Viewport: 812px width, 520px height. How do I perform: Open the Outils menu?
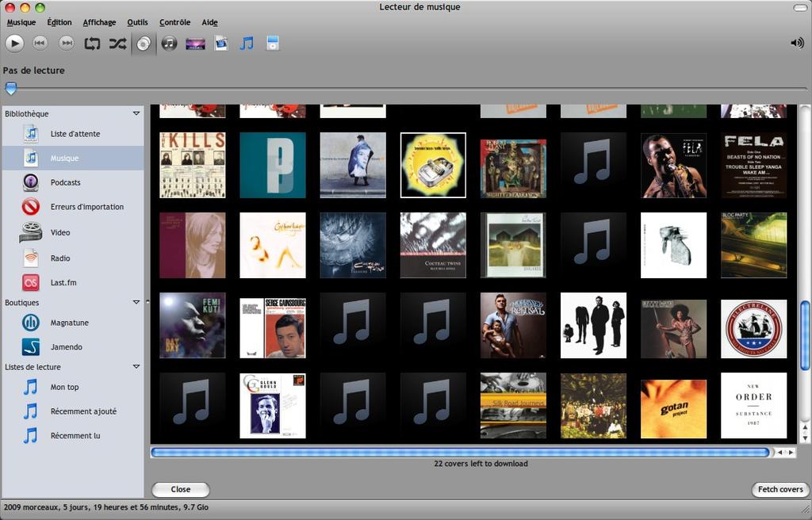click(137, 22)
